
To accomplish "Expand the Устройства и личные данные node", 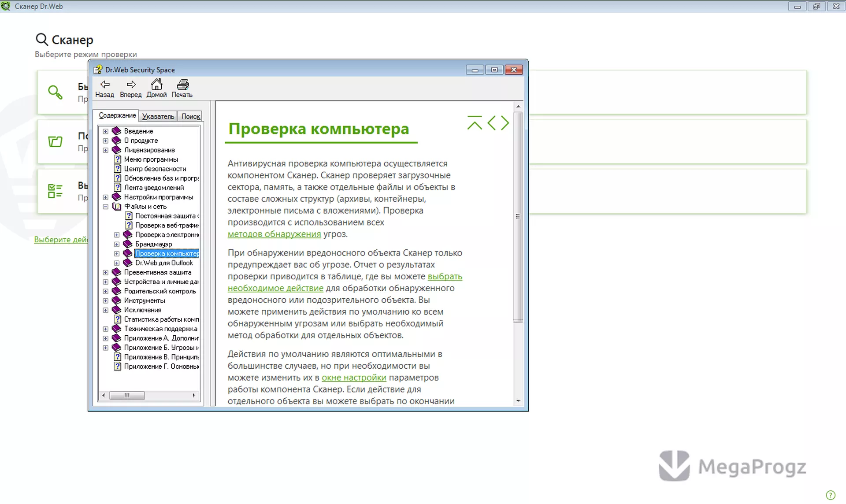I will coord(105,282).
